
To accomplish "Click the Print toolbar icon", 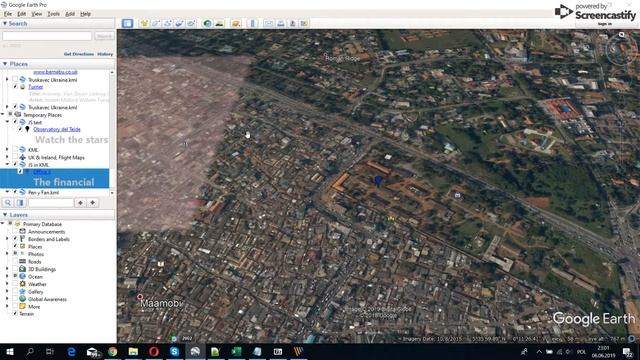I will pos(280,23).
